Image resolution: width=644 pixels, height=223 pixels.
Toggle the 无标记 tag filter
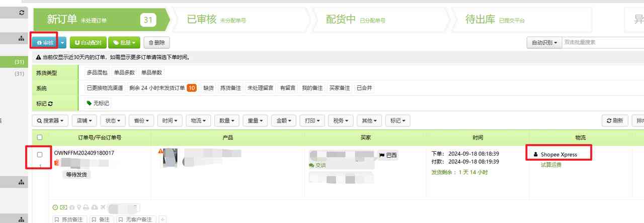(98, 103)
